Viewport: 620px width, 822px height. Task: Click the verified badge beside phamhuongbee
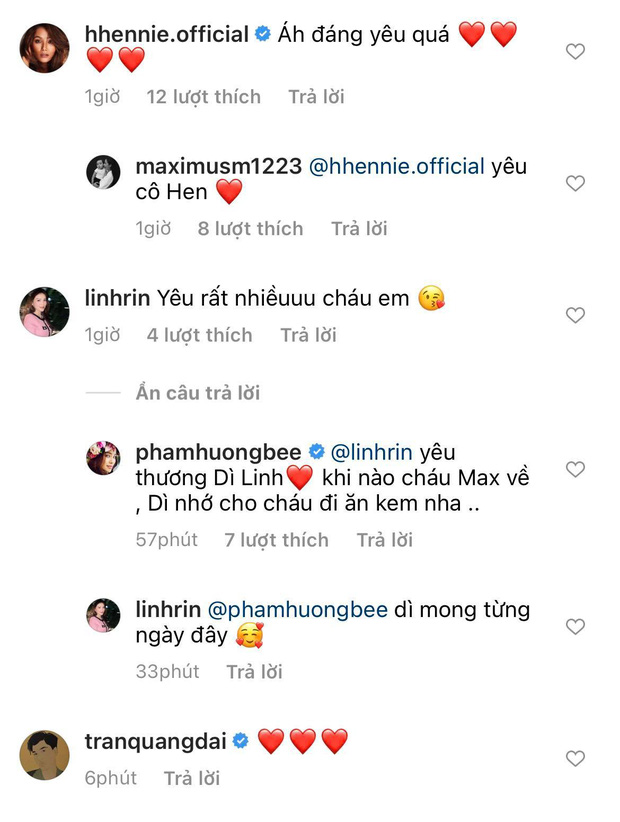point(319,452)
